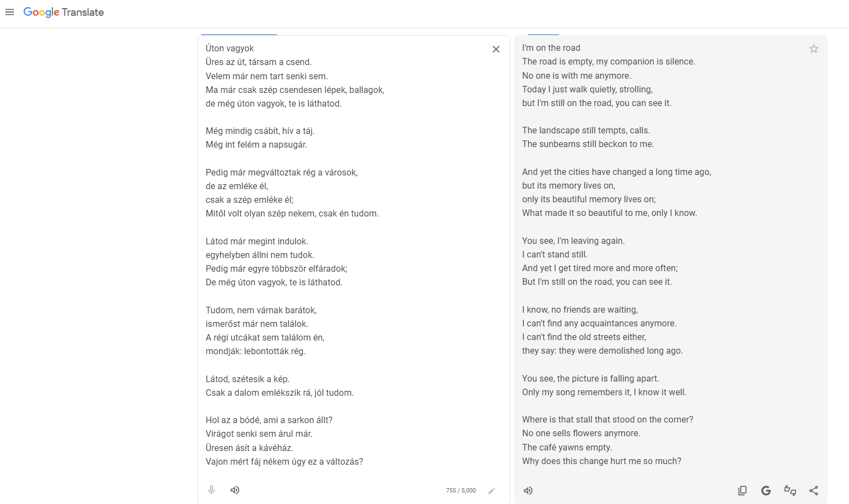Click translated line "I can't stand still."
The height and width of the screenshot is (504, 849).
555,254
